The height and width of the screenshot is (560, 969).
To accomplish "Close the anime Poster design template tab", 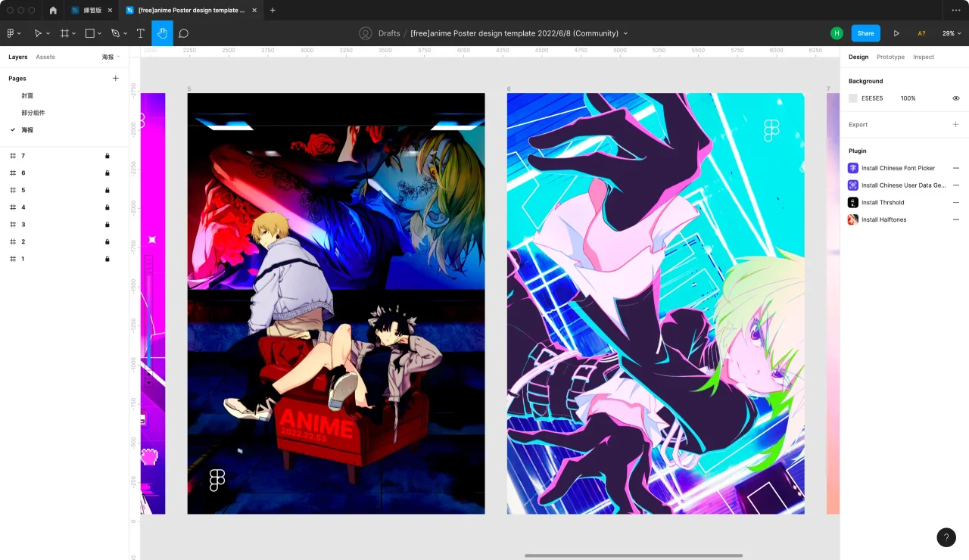I will point(255,11).
